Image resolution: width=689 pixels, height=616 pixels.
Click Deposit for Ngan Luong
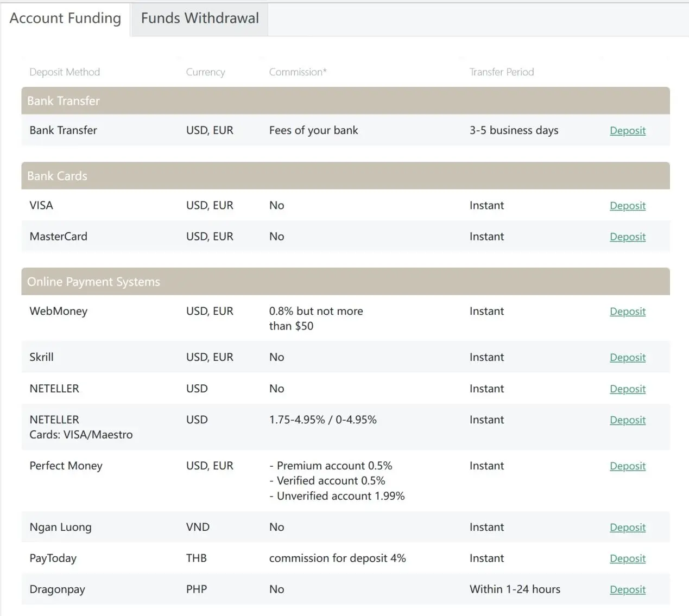(628, 528)
